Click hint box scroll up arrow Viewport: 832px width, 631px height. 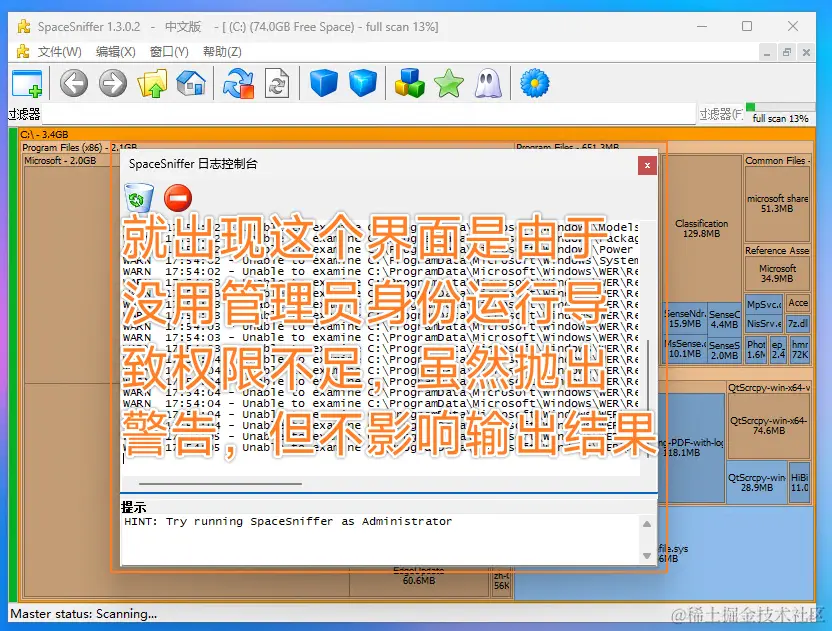pyautogui.click(x=647, y=524)
